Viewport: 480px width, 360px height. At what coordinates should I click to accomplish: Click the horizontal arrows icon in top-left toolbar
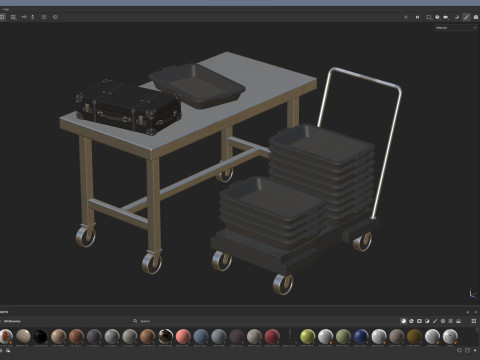[x=24, y=17]
